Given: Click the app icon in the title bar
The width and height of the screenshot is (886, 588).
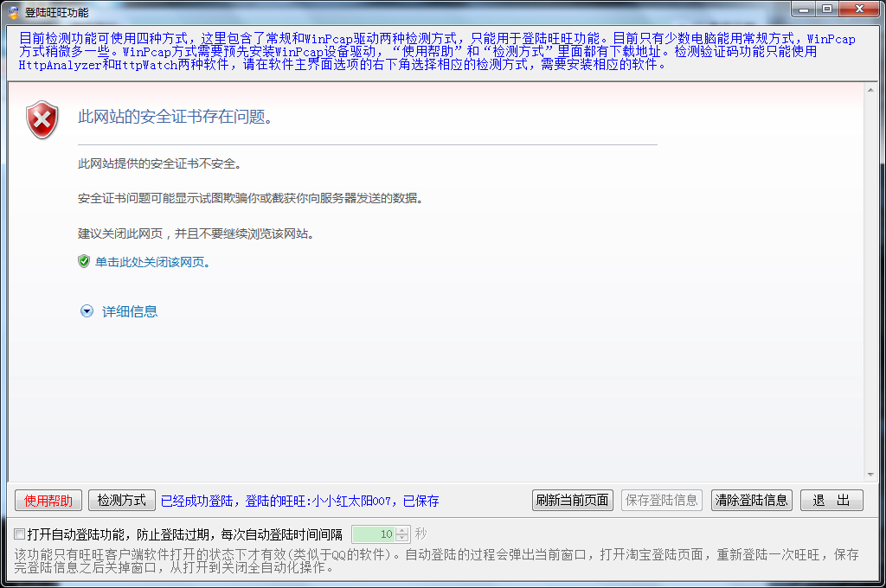Looking at the screenshot, I should click(14, 12).
